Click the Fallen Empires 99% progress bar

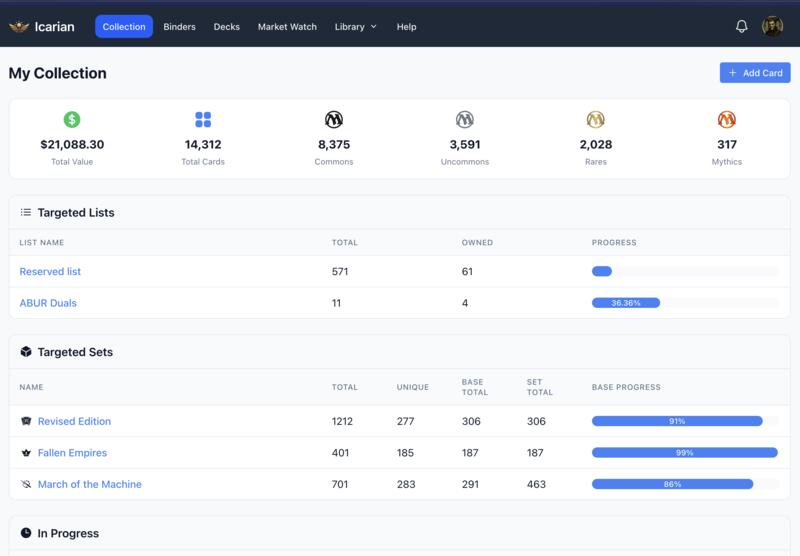(x=684, y=452)
